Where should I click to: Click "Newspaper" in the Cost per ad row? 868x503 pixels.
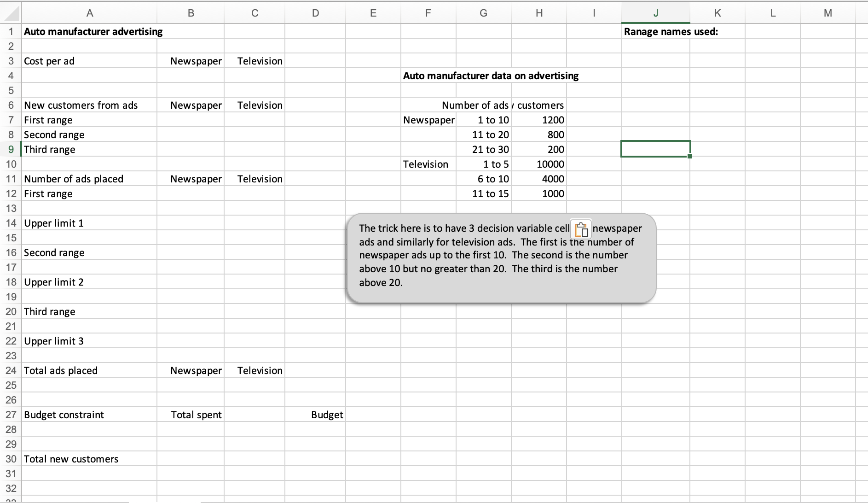[x=196, y=61]
